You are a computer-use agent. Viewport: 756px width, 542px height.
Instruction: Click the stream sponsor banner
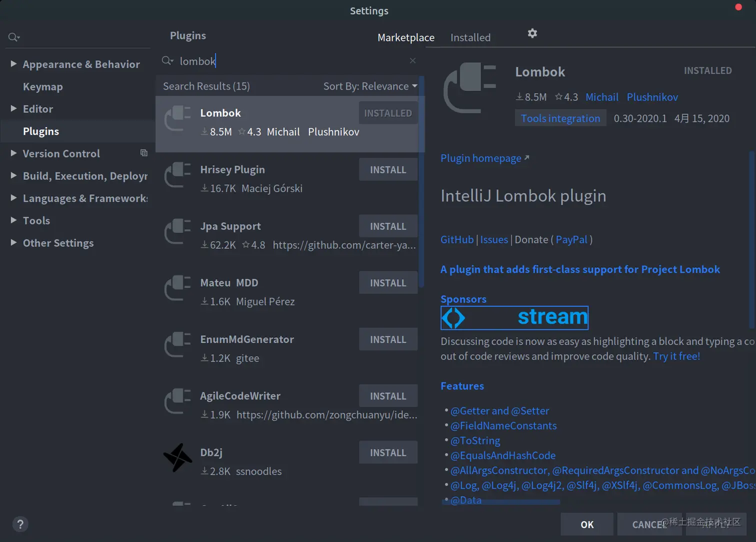514,318
